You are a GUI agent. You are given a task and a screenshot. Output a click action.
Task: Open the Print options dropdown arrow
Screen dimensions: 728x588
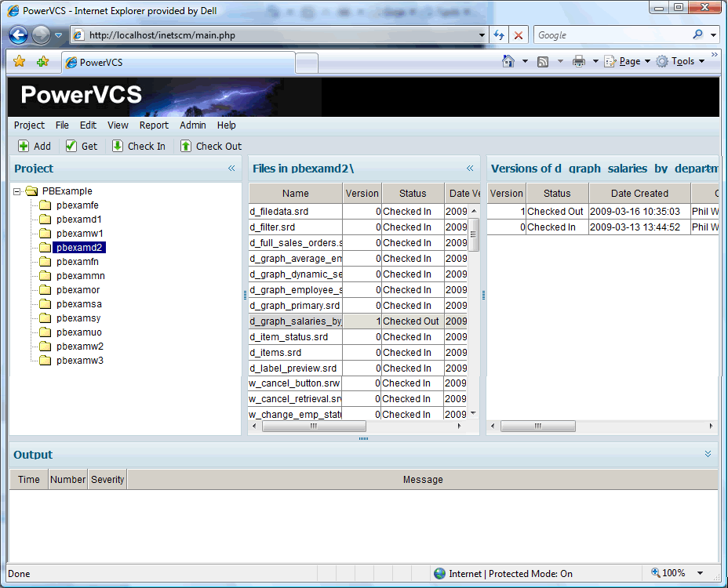point(595,61)
